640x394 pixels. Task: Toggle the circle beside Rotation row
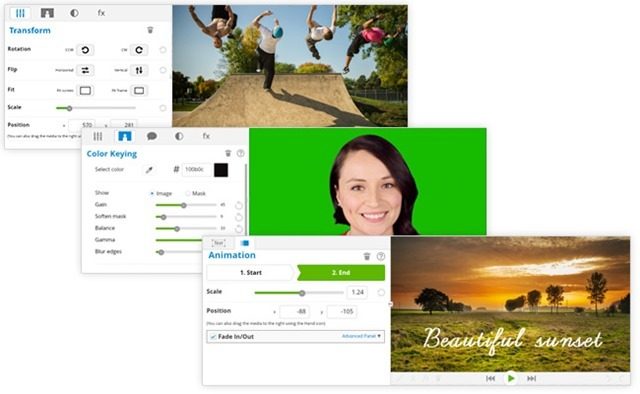[163, 50]
